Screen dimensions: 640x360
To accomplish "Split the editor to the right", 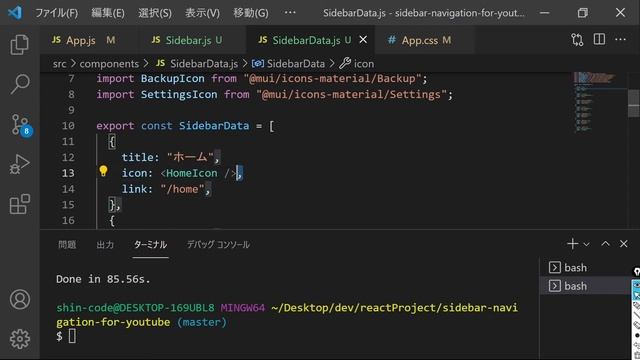I will pos(599,40).
